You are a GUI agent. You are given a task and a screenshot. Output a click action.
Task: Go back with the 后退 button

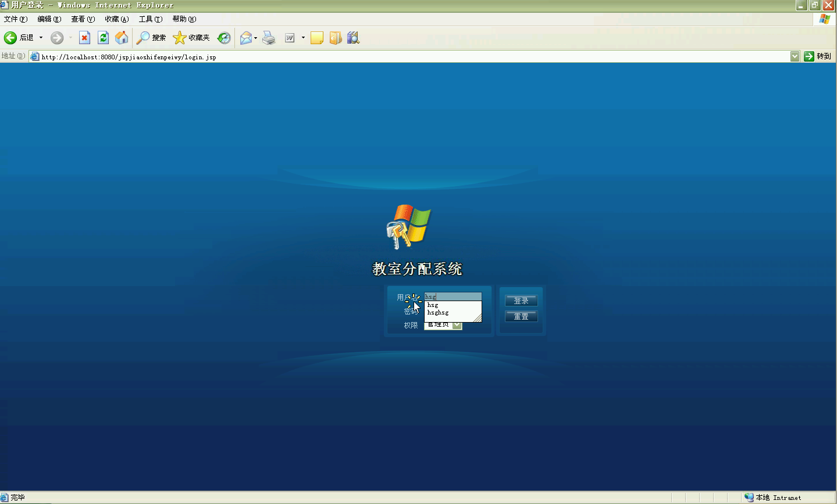coord(19,38)
